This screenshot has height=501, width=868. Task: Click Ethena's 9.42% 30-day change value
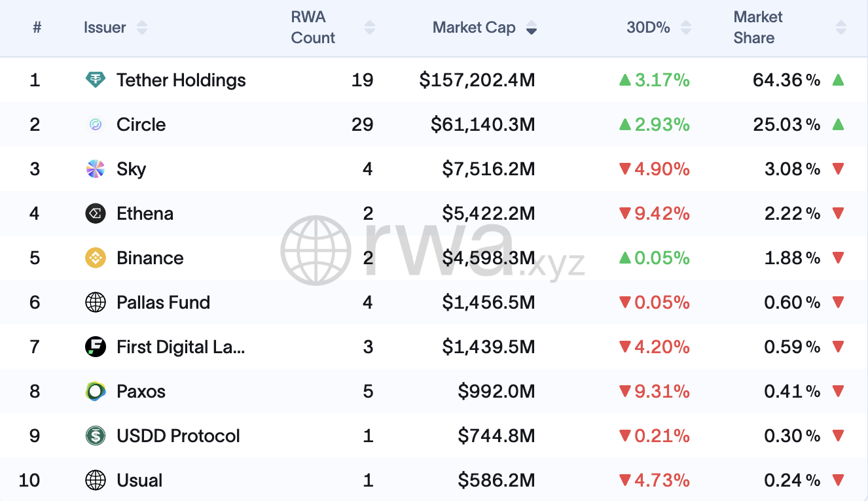click(661, 213)
